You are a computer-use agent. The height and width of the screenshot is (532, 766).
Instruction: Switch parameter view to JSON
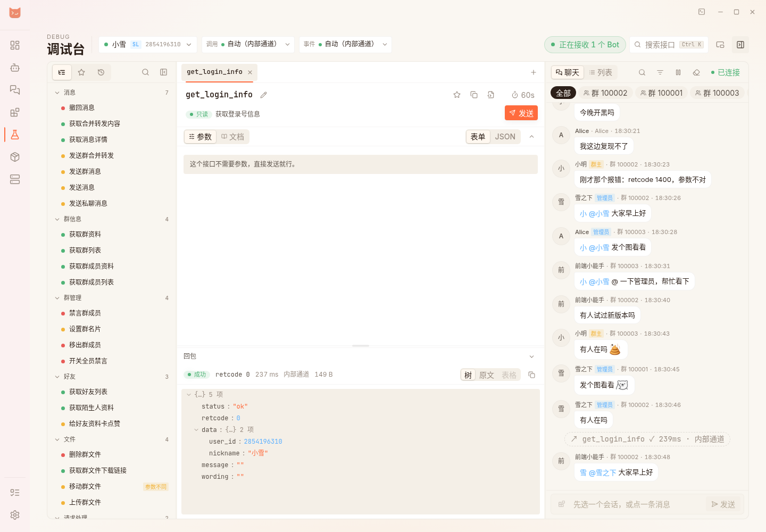[x=505, y=137]
